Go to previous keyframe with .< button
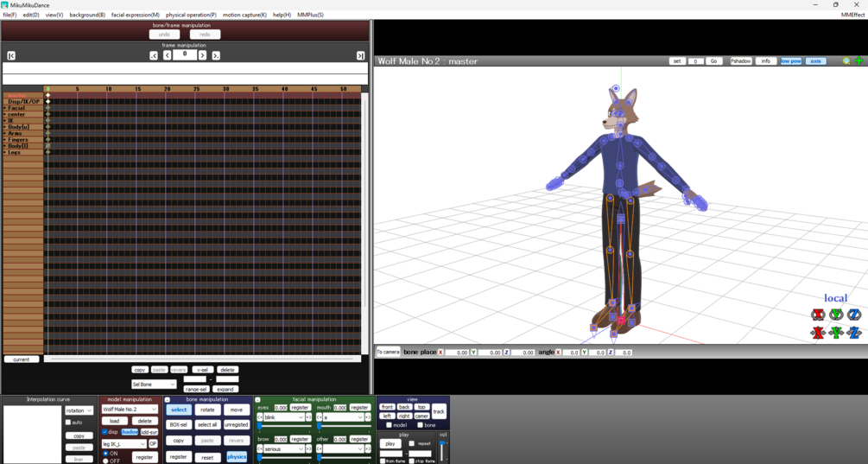 (154, 55)
